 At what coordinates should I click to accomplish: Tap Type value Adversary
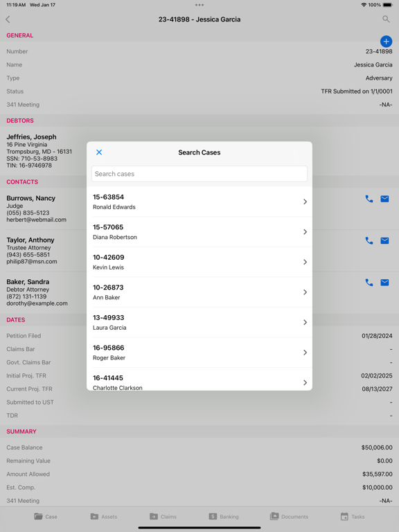(x=379, y=78)
